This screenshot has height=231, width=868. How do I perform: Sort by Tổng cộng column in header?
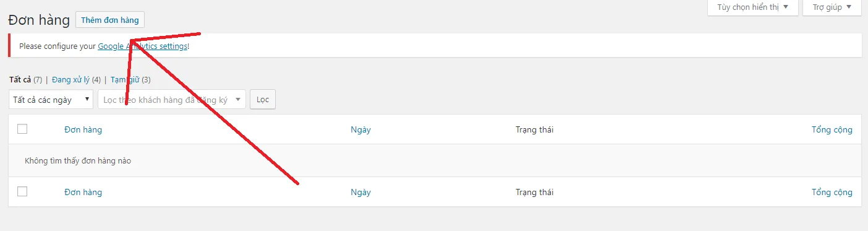(832, 129)
